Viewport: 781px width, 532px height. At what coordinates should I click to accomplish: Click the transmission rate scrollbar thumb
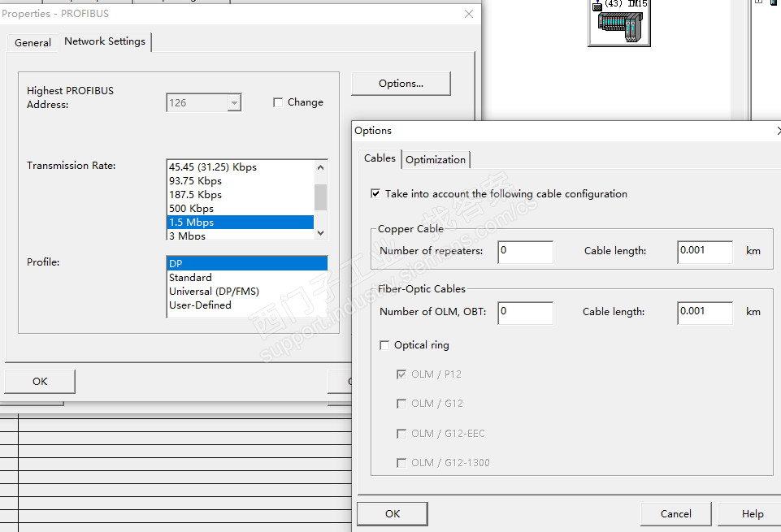point(321,197)
